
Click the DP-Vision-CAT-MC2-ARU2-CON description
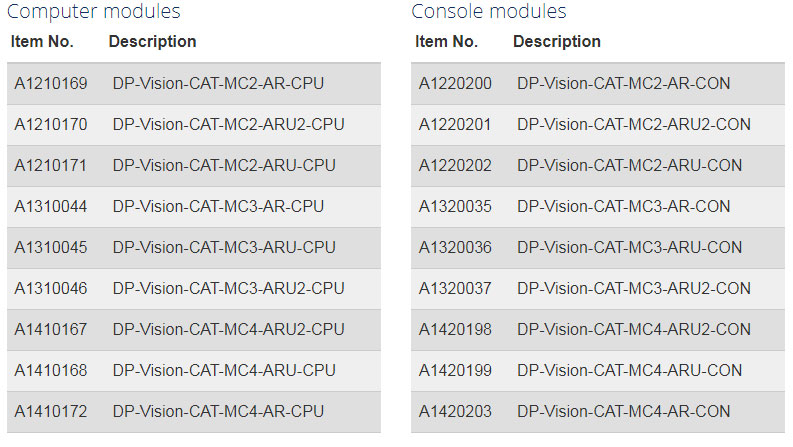coord(634,124)
